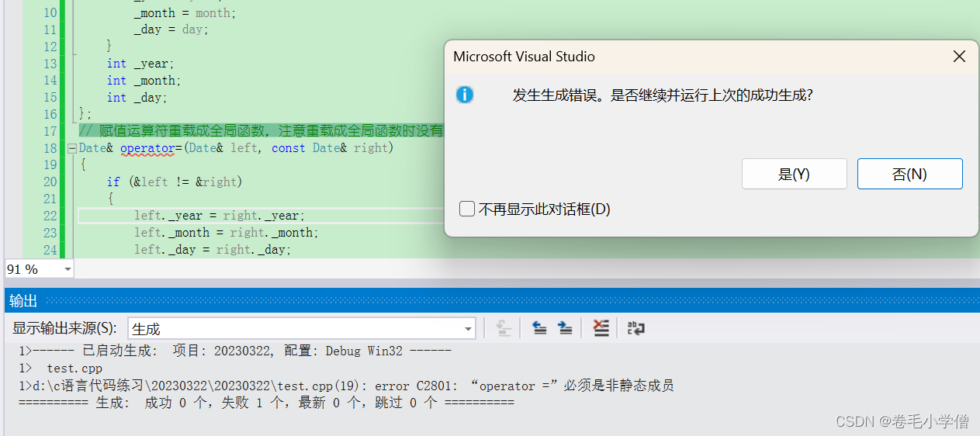Click code line "int _year;"
The image size is (980, 436).
click(140, 64)
